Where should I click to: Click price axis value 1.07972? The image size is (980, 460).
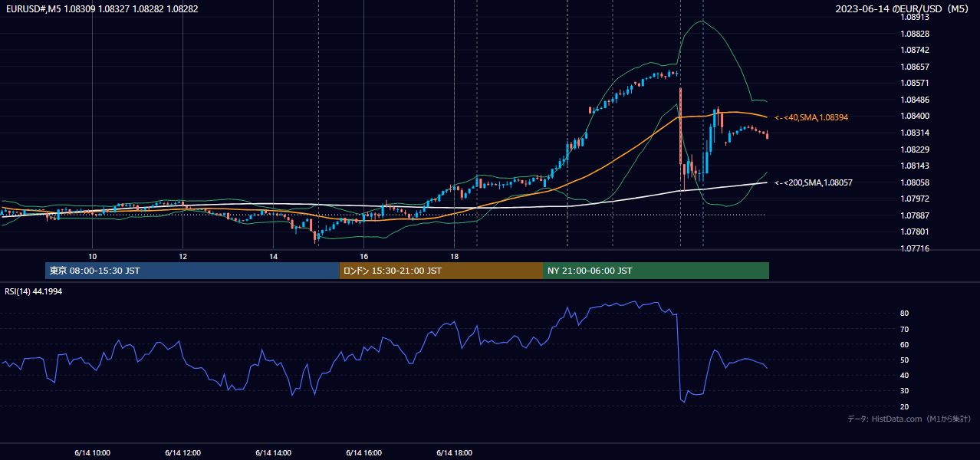(x=916, y=199)
